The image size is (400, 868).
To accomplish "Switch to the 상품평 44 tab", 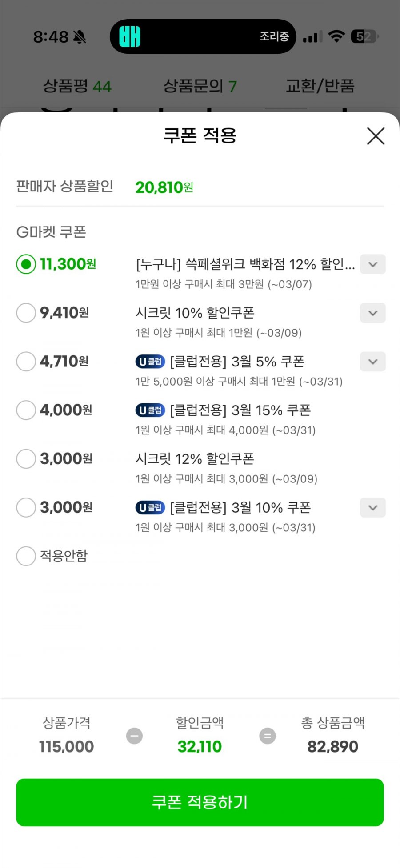I will click(77, 86).
